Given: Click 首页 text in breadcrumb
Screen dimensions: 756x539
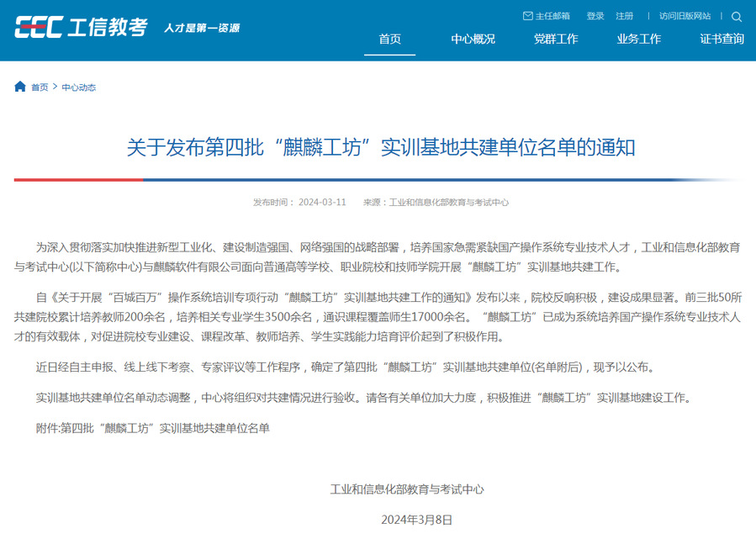Looking at the screenshot, I should (40, 87).
